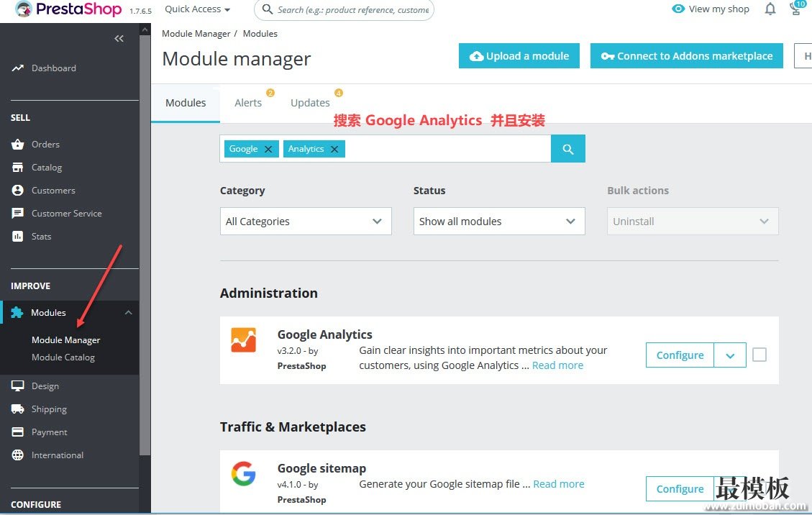Open Module Manager submenu item
Viewport: 812px width, 515px height.
point(65,340)
